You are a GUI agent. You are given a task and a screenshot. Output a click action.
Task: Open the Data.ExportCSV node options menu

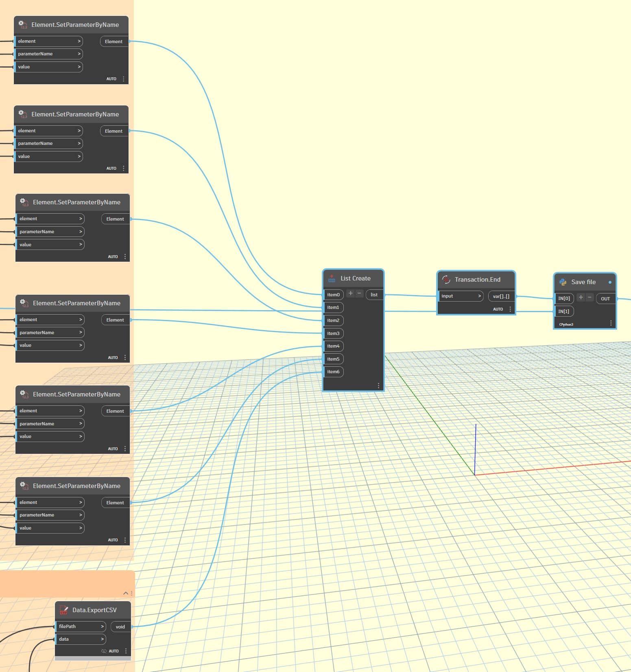[126, 651]
